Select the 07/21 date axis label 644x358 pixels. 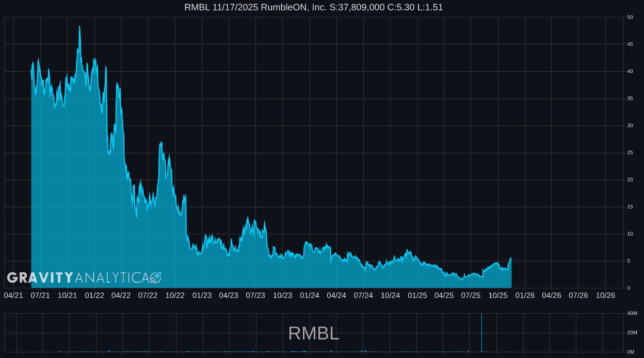click(40, 295)
